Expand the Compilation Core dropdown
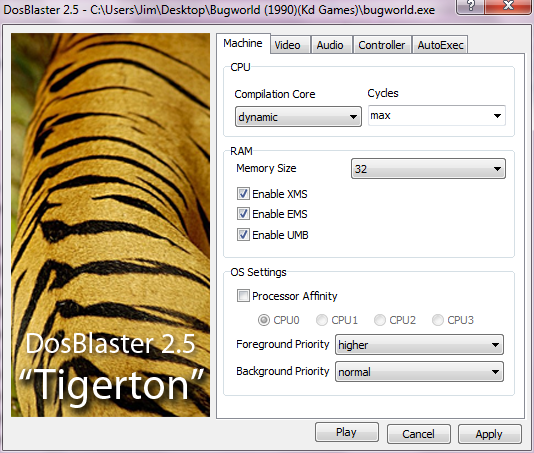 [298, 117]
